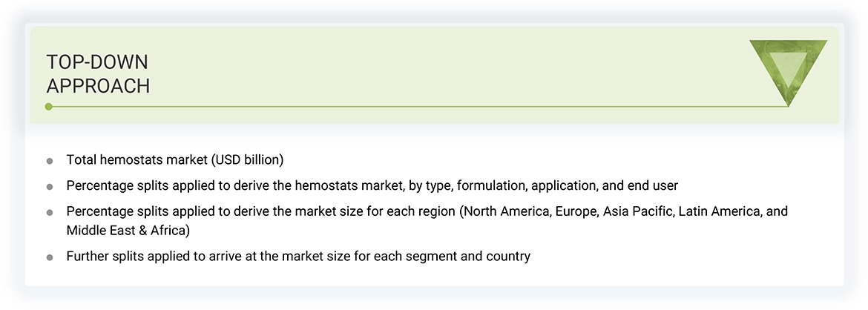The width and height of the screenshot is (868, 310).
Task: Click the Further splits applied line
Action: coord(298,257)
